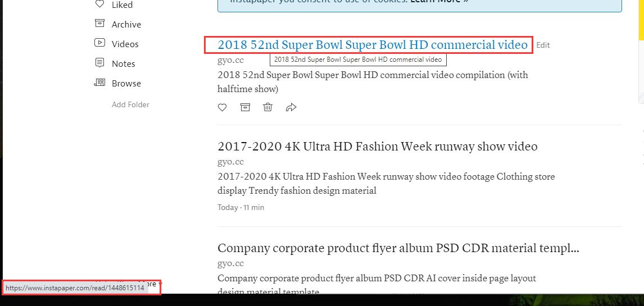
Task: Click Add Folder in sidebar
Action: coord(130,104)
